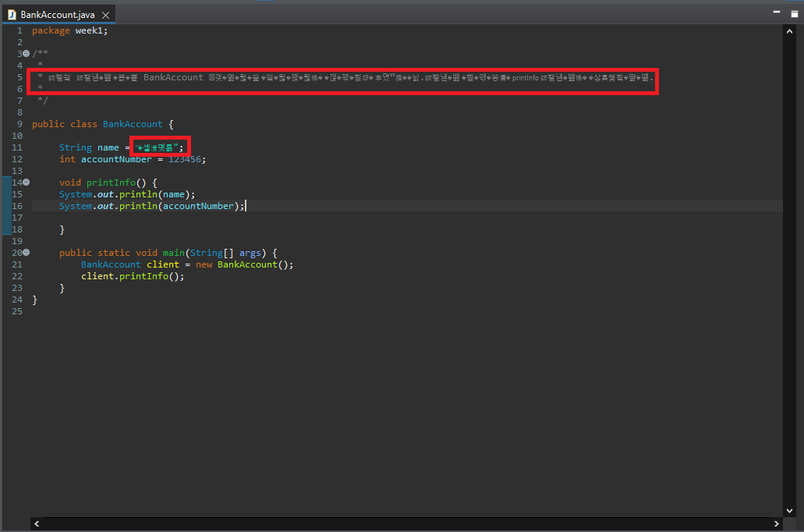
Task: Click 'BankAccount' word in the comment on line 5
Action: coord(173,77)
